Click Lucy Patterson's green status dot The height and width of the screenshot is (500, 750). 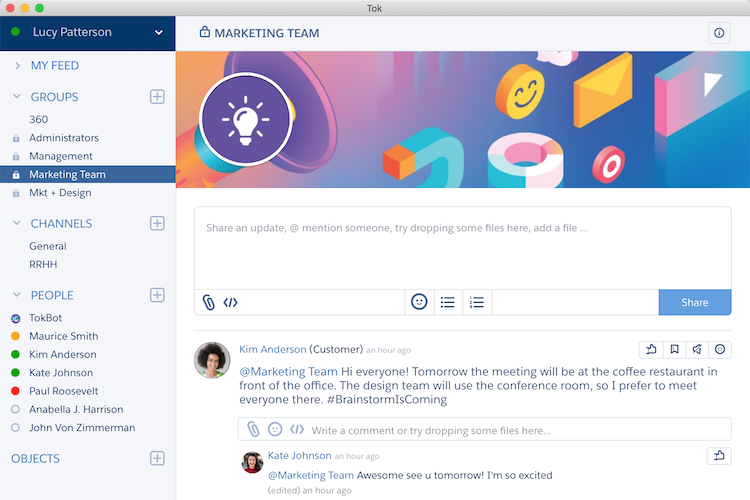point(15,32)
